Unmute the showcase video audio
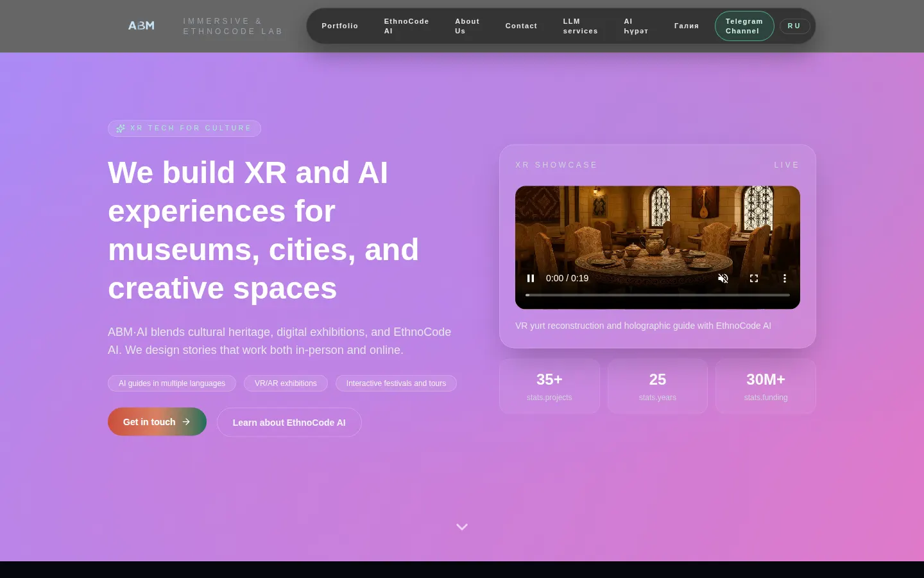Image resolution: width=924 pixels, height=578 pixels. 723,278
